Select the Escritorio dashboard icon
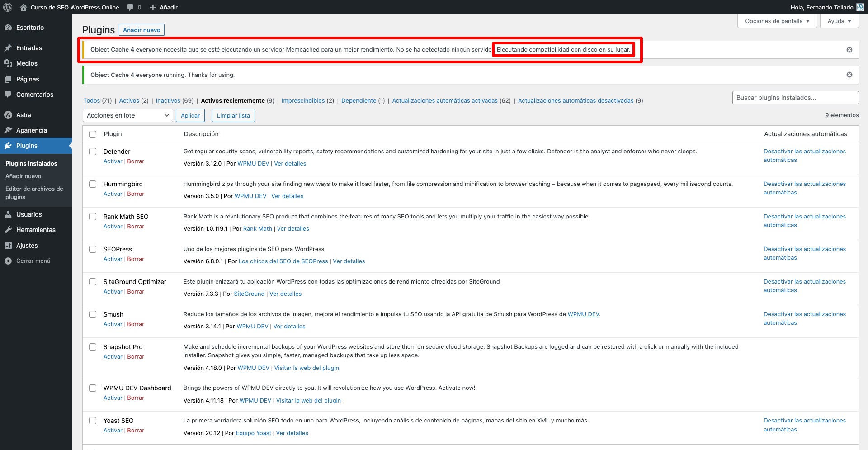The image size is (868, 450). 8,27
